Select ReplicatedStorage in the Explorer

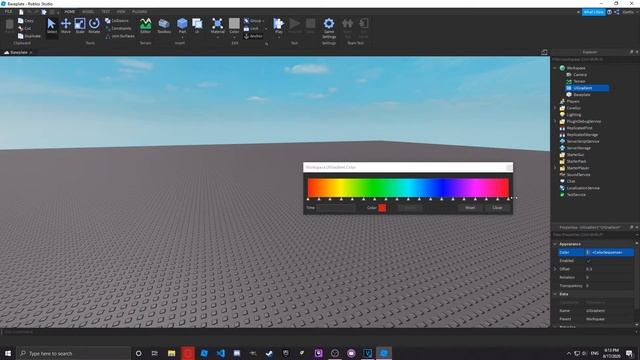click(x=579, y=135)
